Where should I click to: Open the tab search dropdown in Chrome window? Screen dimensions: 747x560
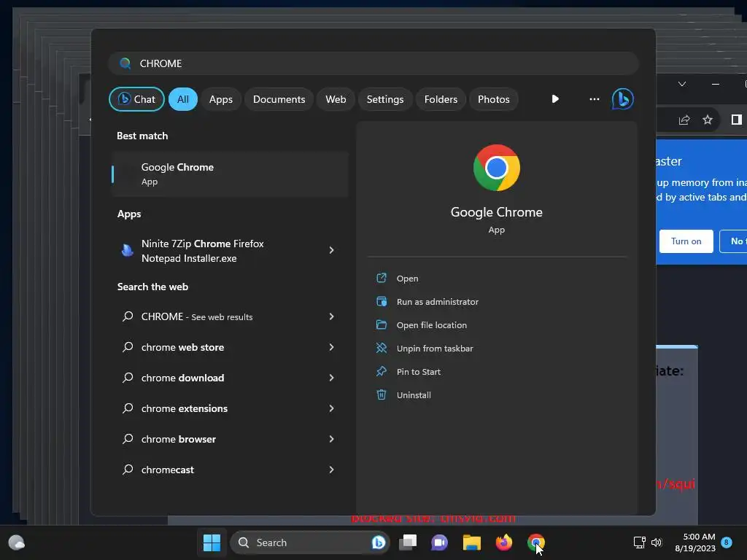pos(682,84)
